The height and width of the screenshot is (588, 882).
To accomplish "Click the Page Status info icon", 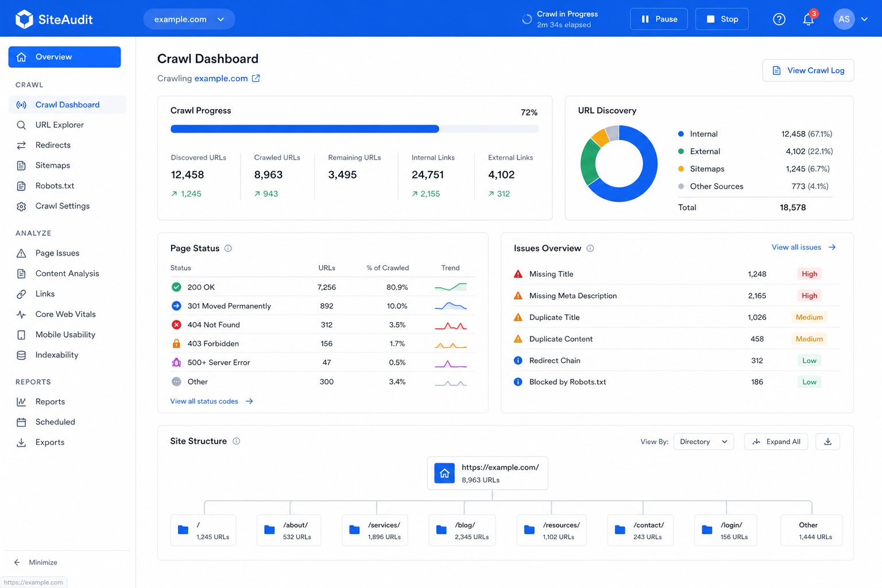I will 228,249.
